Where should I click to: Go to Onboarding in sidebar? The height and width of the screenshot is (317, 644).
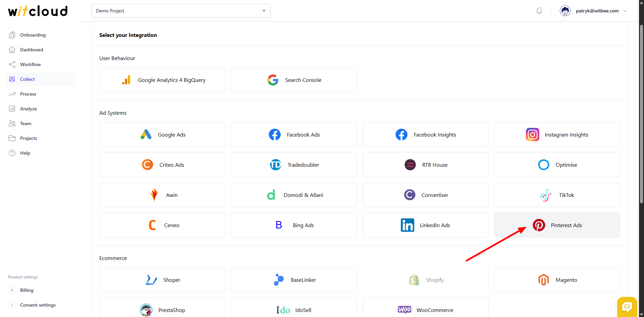coord(40,35)
